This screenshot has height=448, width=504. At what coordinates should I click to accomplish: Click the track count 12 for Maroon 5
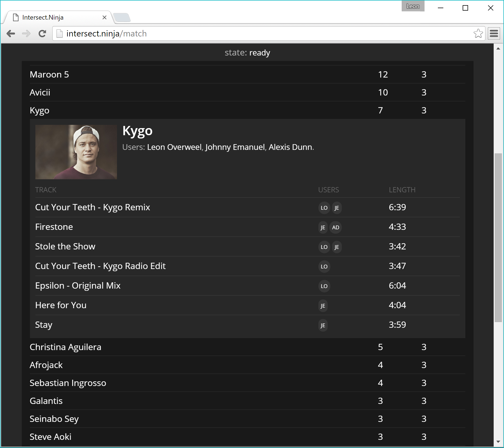click(x=383, y=75)
